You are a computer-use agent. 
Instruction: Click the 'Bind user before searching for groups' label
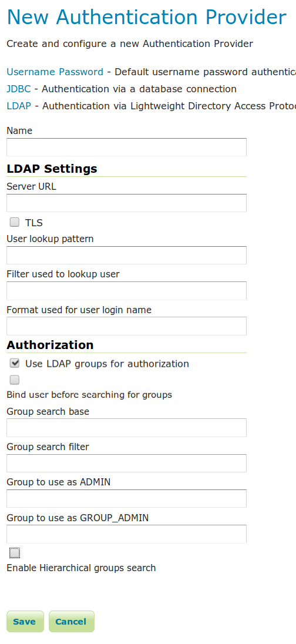[89, 395]
